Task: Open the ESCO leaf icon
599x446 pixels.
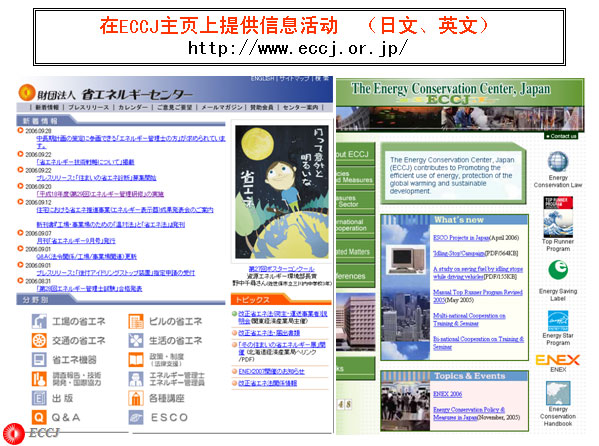Action: [x=136, y=417]
